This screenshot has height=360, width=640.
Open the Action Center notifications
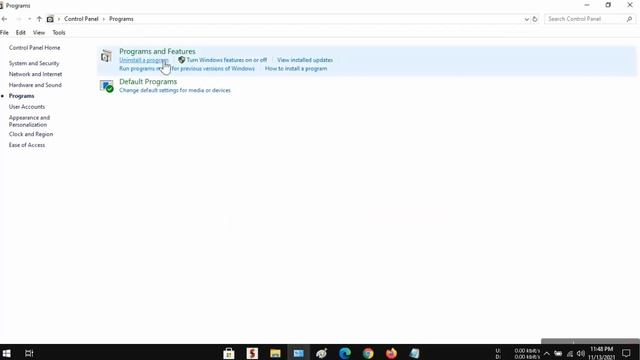pyautogui.click(x=627, y=353)
